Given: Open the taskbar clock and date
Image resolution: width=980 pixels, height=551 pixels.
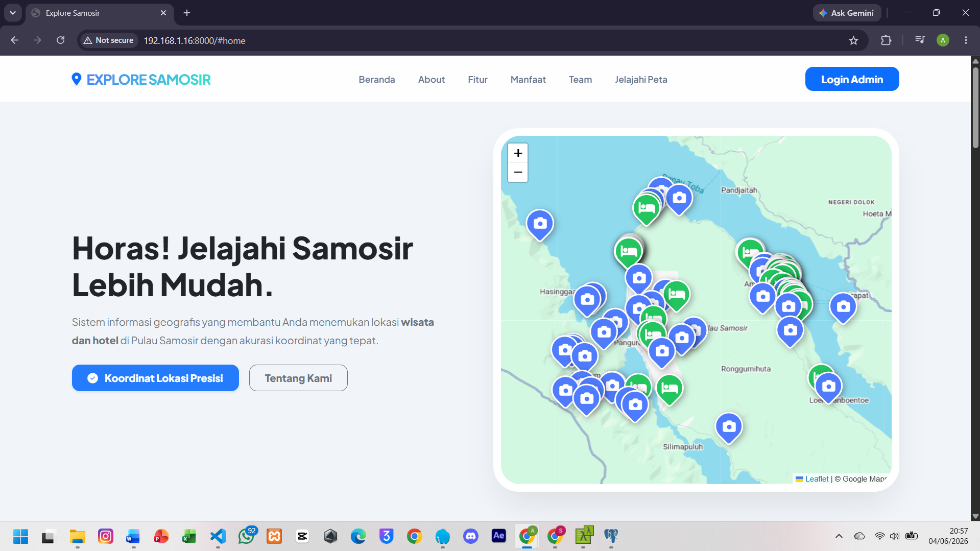Looking at the screenshot, I should [x=948, y=536].
